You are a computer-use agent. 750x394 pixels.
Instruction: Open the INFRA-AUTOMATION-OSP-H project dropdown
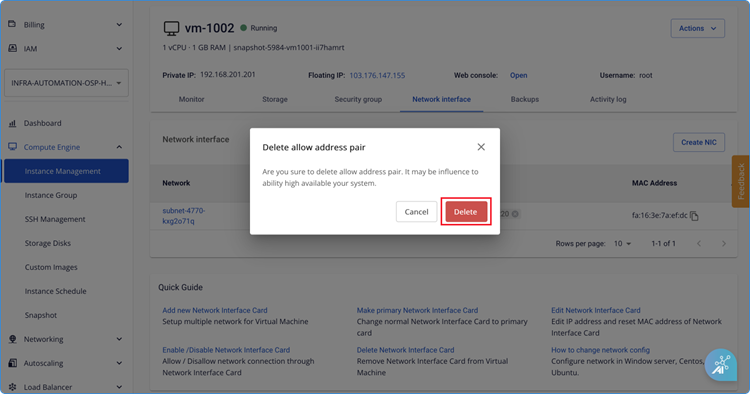point(66,83)
